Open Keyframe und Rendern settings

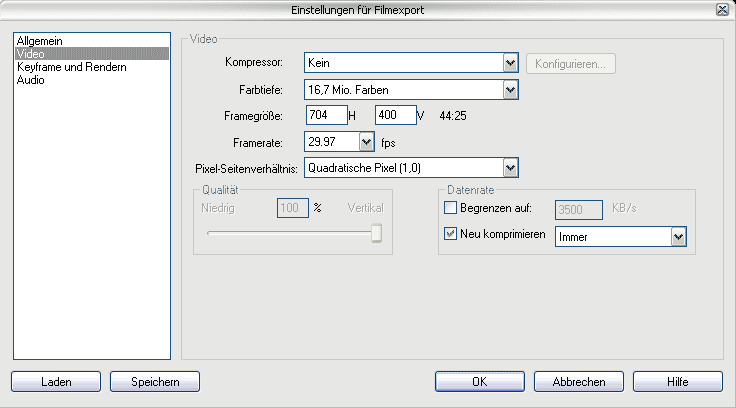pyautogui.click(x=71, y=67)
